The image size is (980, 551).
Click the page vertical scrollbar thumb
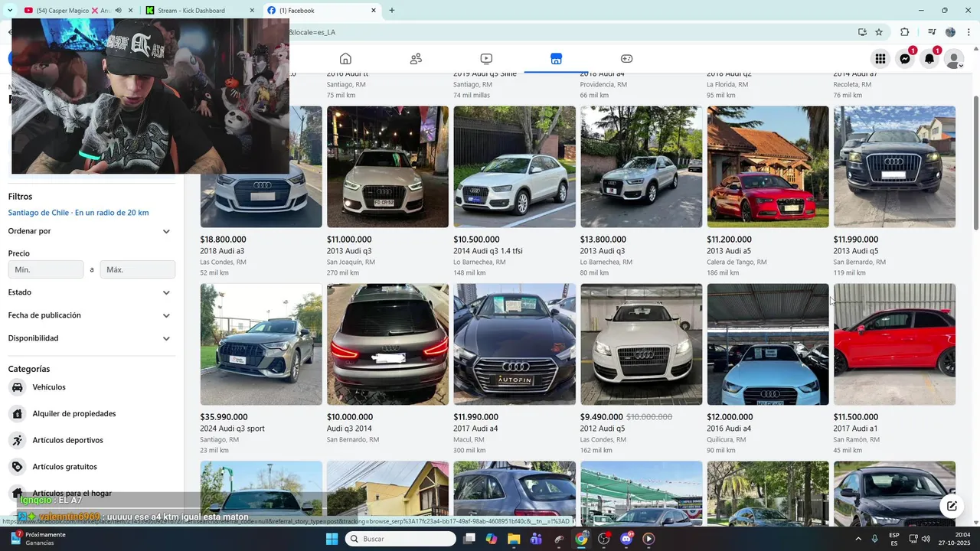(x=976, y=162)
